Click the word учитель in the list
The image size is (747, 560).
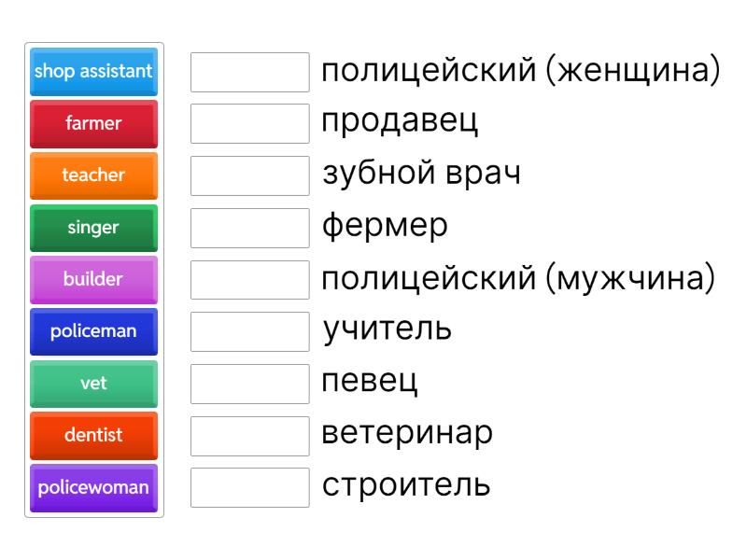tap(388, 329)
